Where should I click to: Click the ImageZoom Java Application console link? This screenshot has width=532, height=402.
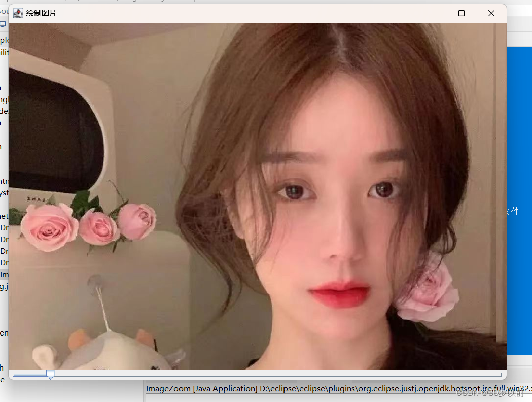(x=200, y=389)
